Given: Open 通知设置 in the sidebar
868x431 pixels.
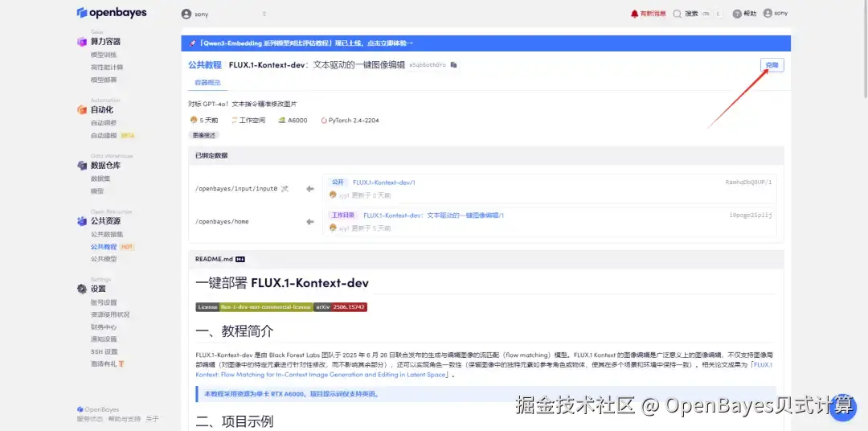Looking at the screenshot, I should [x=104, y=339].
